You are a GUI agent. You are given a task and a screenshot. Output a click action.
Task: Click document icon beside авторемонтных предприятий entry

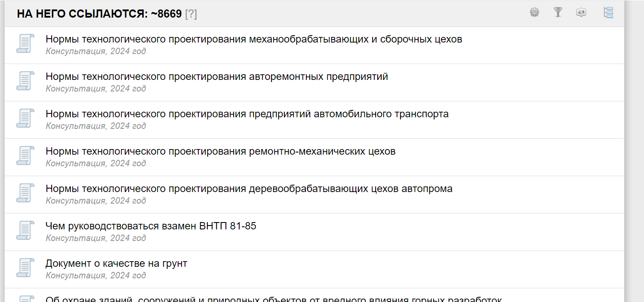[x=25, y=81]
